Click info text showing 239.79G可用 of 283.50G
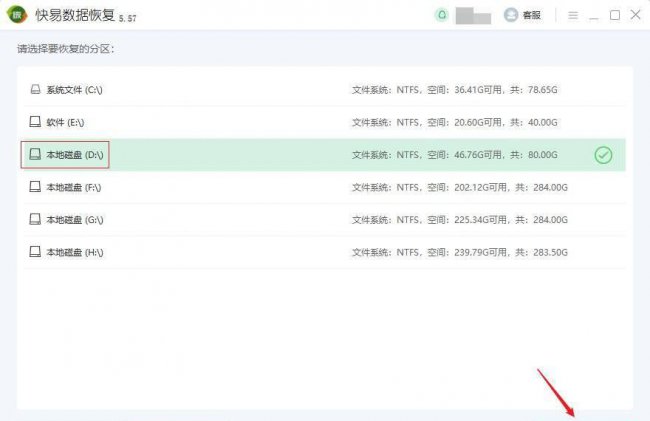The height and width of the screenshot is (421, 650). [460, 252]
